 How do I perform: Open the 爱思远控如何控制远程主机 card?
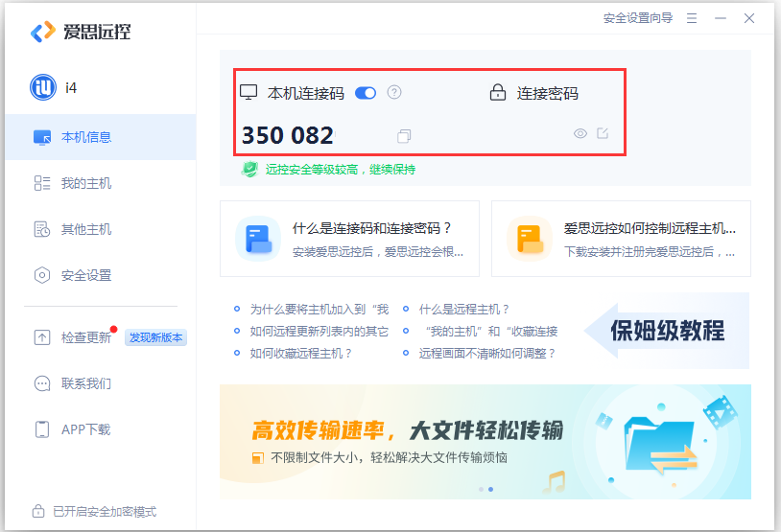click(621, 239)
